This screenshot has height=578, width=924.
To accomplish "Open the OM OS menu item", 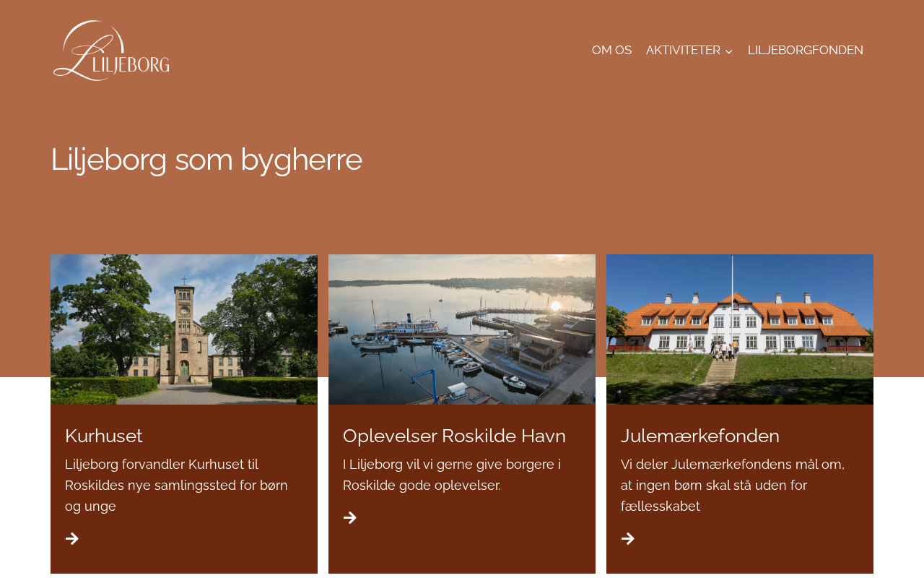I will coord(611,50).
